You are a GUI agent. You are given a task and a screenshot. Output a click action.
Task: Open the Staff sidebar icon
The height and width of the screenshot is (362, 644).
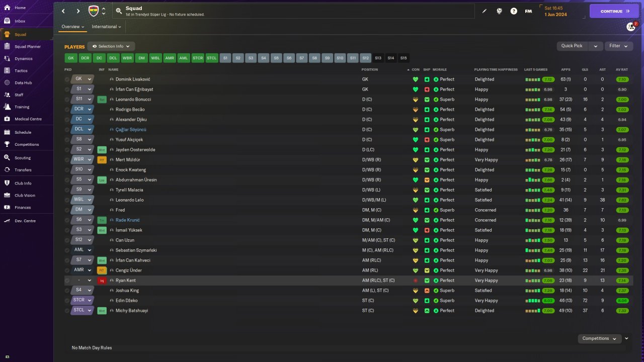point(7,95)
